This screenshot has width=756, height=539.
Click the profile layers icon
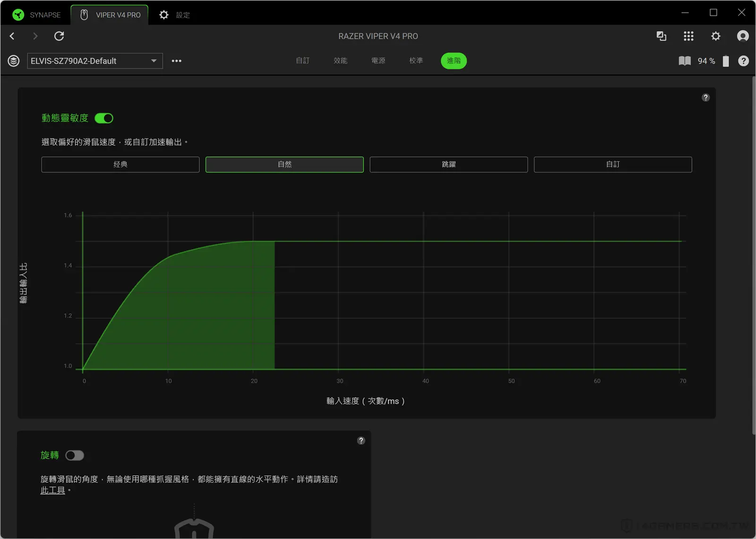tap(14, 61)
